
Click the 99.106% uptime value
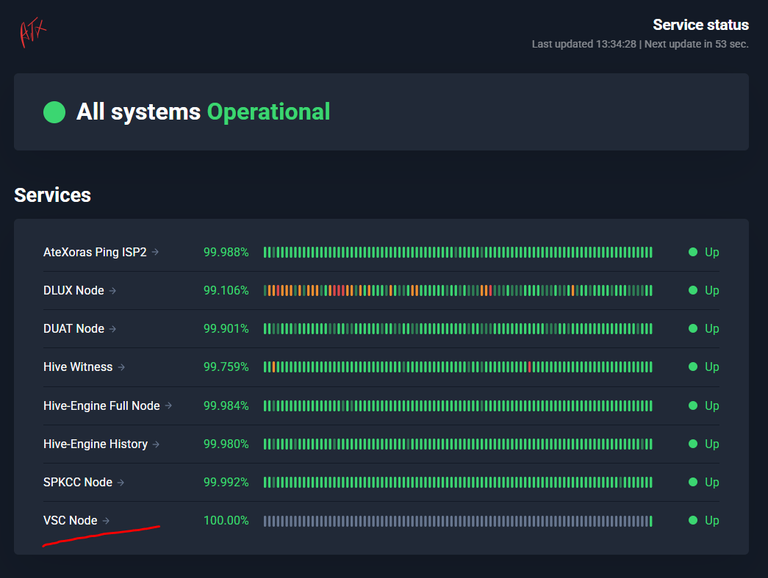[x=226, y=290]
